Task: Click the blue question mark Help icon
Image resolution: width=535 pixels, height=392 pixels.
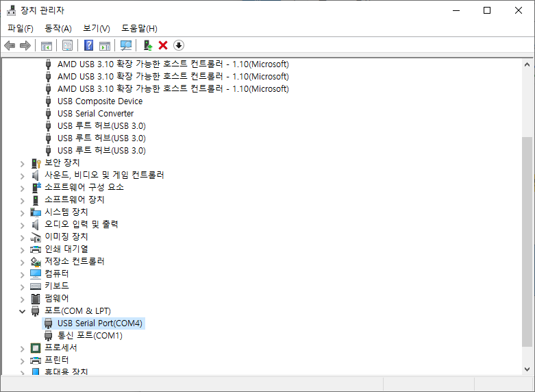Action: click(89, 45)
